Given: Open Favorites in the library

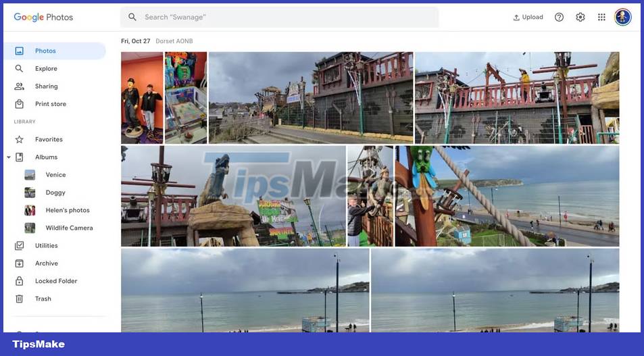Looking at the screenshot, I should coord(49,139).
